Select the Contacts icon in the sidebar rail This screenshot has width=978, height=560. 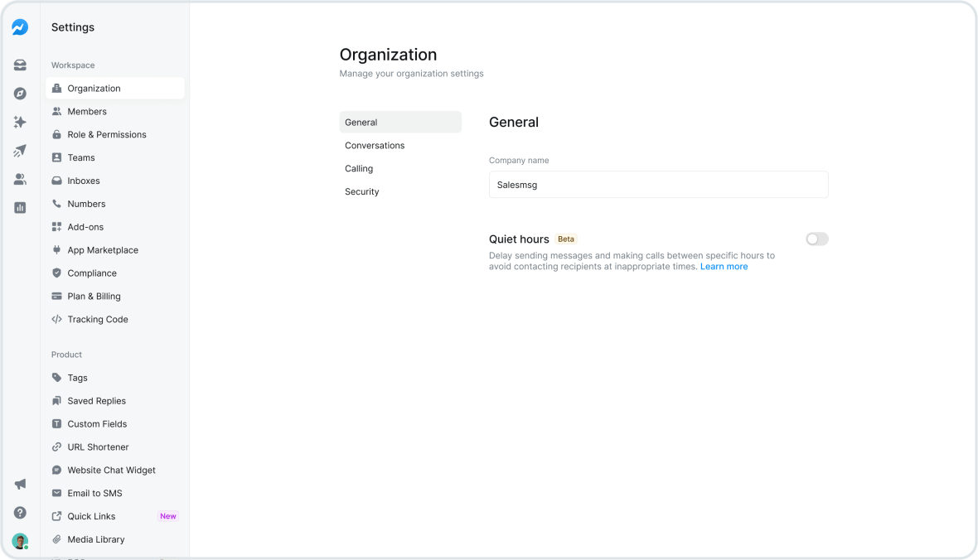[x=20, y=179]
